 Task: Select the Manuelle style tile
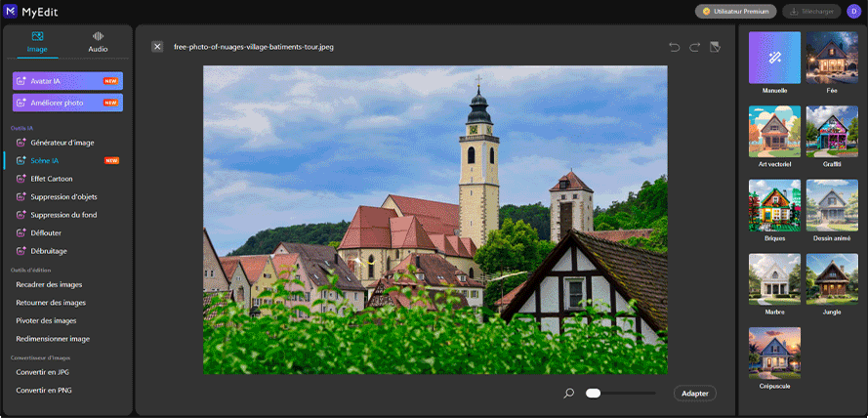pyautogui.click(x=774, y=58)
